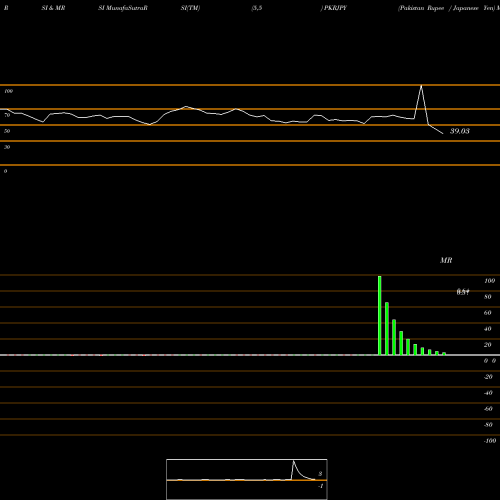
Task: Click the RSI spike peak near 100
Action: click(x=421, y=86)
